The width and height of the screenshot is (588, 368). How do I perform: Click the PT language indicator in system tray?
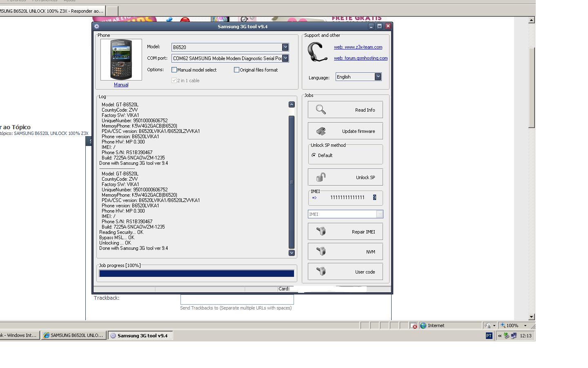click(489, 336)
